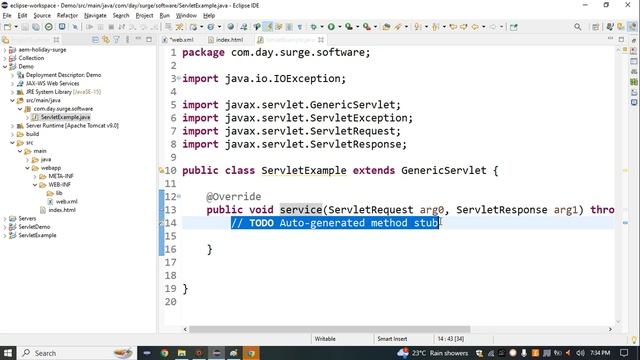Viewport: 640px width, 360px height.
Task: Open the Window menu
Action: (186, 16)
